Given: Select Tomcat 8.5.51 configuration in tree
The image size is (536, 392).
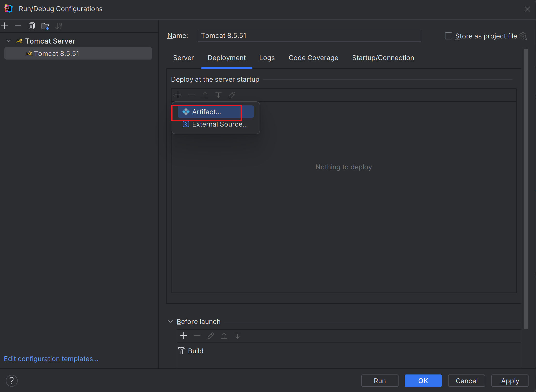Looking at the screenshot, I should pos(78,54).
